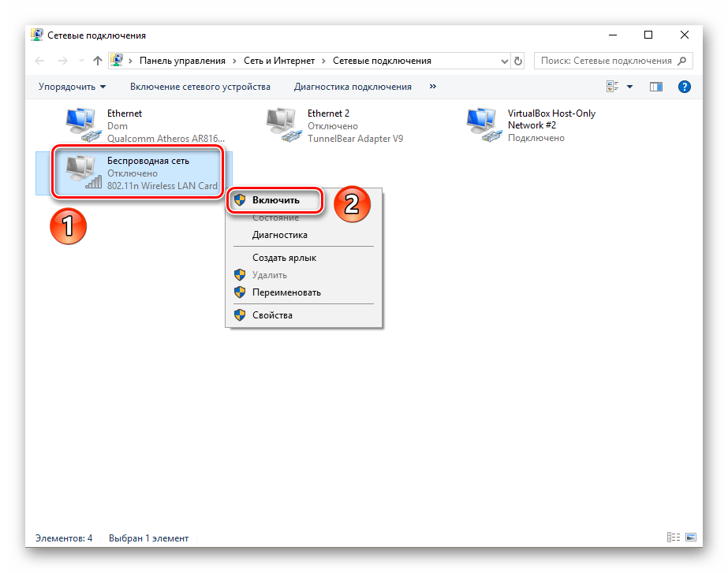
Task: Go up one folder level arrow
Action: (x=98, y=61)
